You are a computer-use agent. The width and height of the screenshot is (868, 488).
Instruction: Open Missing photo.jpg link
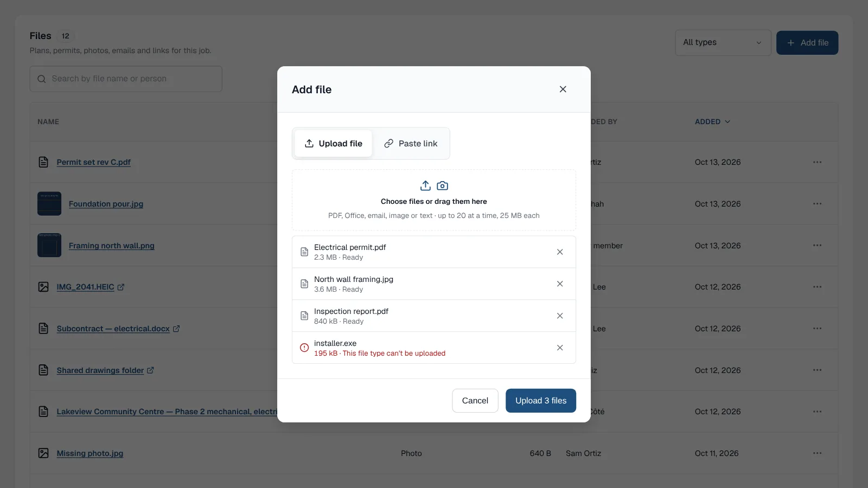click(90, 453)
